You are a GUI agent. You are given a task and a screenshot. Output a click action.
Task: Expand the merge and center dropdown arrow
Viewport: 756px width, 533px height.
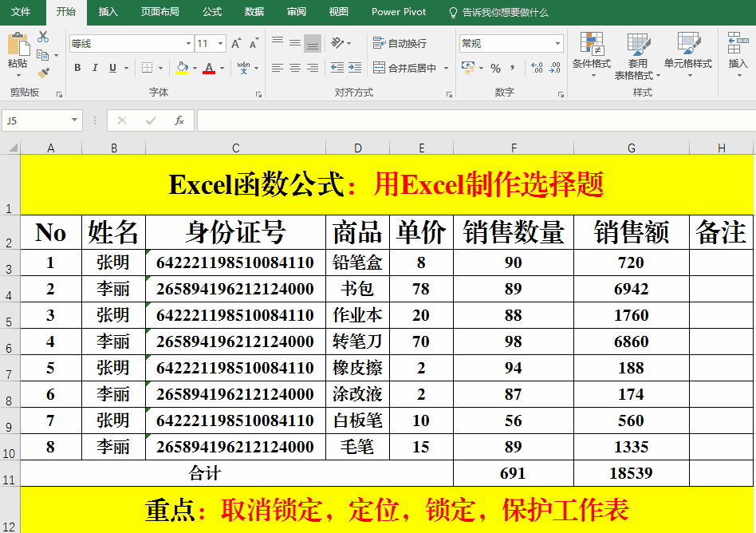[446, 68]
